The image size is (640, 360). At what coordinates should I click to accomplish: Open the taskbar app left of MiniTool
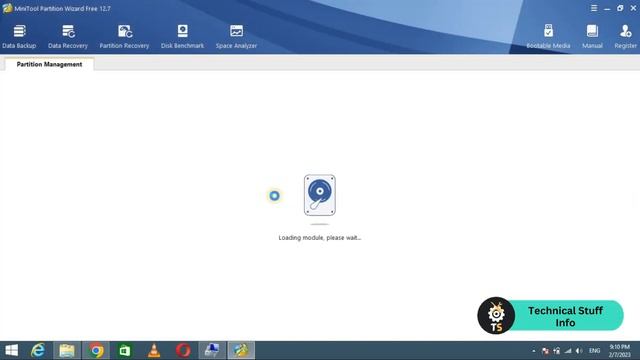pyautogui.click(x=212, y=350)
